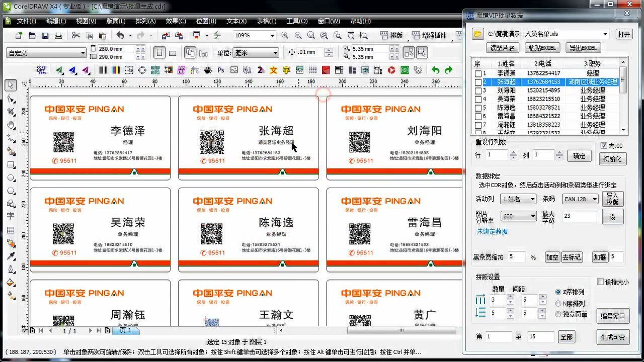Select landscape page orientation
The image size is (644, 362).
click(x=172, y=53)
